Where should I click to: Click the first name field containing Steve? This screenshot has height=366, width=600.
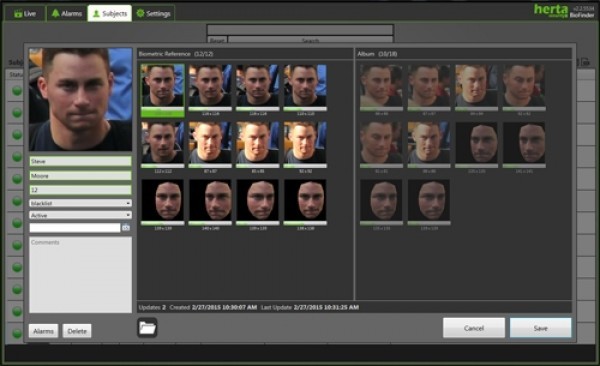click(80, 161)
